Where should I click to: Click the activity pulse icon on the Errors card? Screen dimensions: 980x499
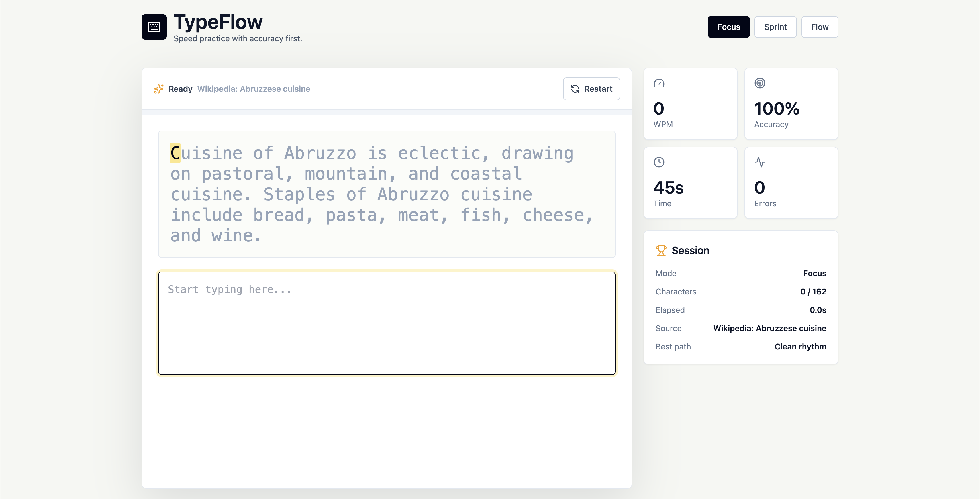coord(760,162)
